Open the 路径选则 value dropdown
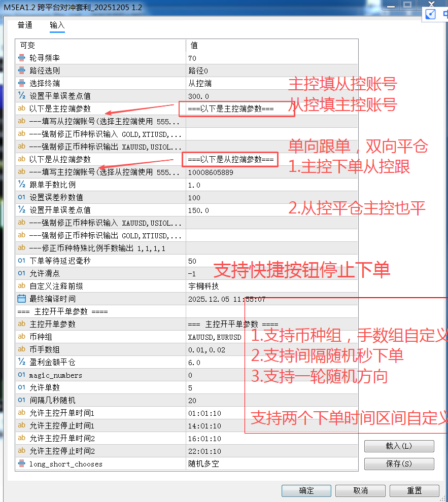This screenshot has height=502, width=448. [269, 70]
